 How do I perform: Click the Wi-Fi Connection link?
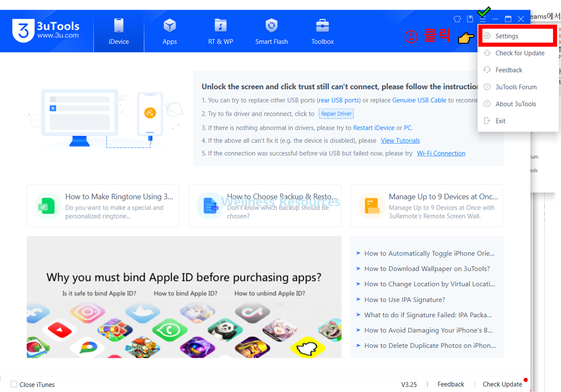(441, 153)
